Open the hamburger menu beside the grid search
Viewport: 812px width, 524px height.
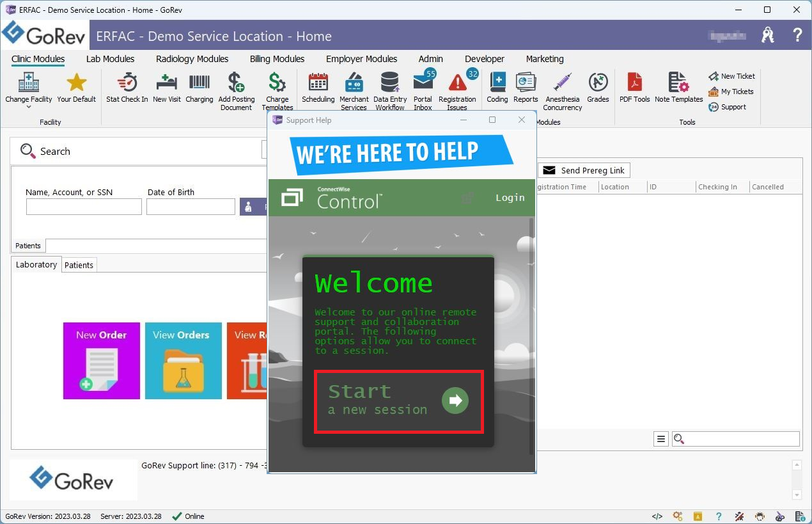[x=661, y=439]
